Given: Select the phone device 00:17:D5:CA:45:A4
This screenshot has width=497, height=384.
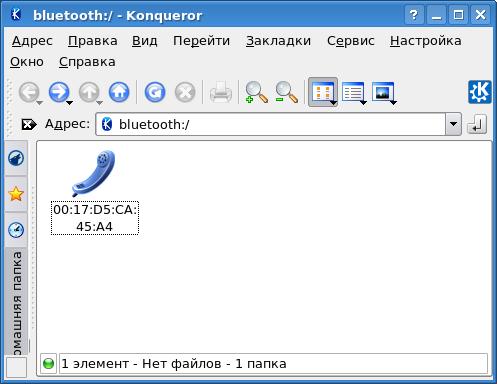Looking at the screenshot, I should [95, 192].
